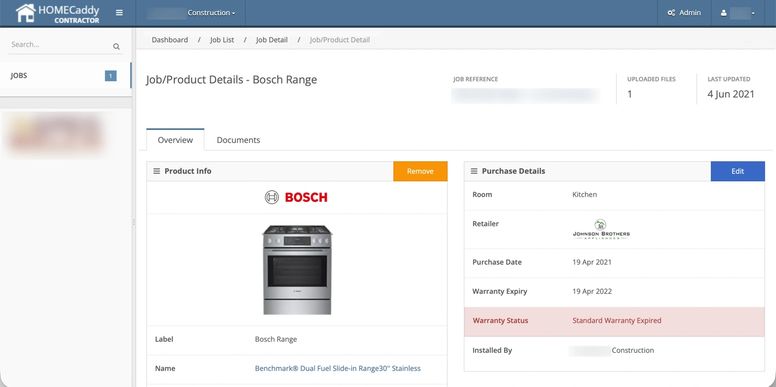Toggle the hamburger sidebar menu icon
The image size is (776, 387).
click(x=119, y=13)
